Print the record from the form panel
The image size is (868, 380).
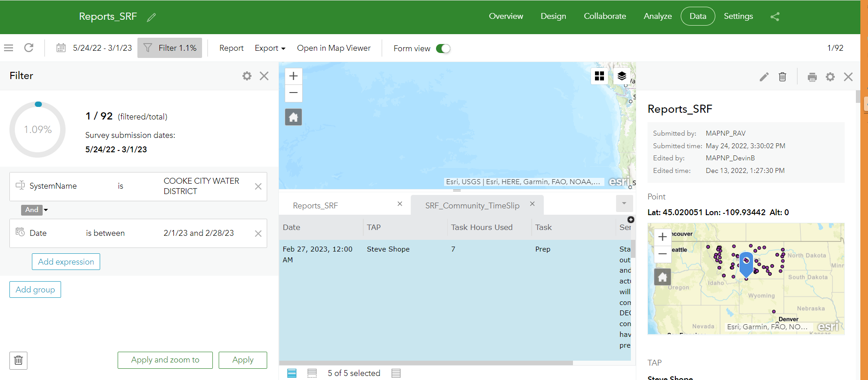tap(812, 77)
